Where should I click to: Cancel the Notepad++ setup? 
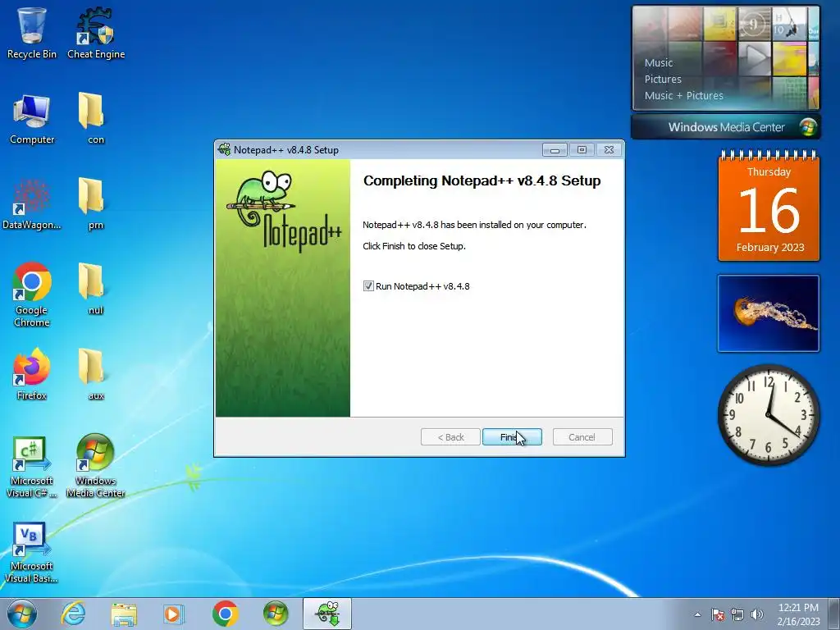click(582, 437)
